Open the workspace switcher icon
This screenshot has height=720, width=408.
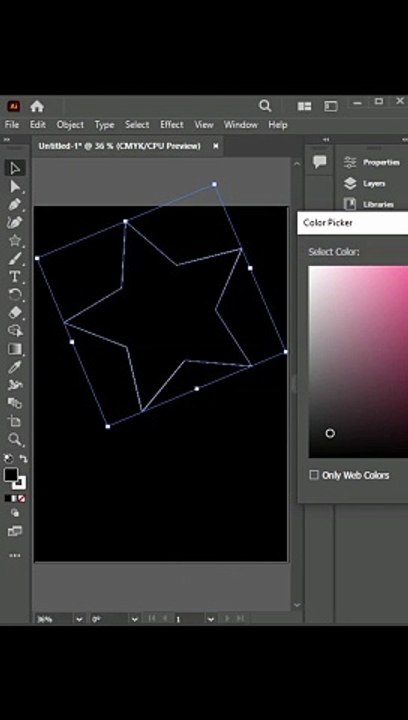(x=331, y=107)
